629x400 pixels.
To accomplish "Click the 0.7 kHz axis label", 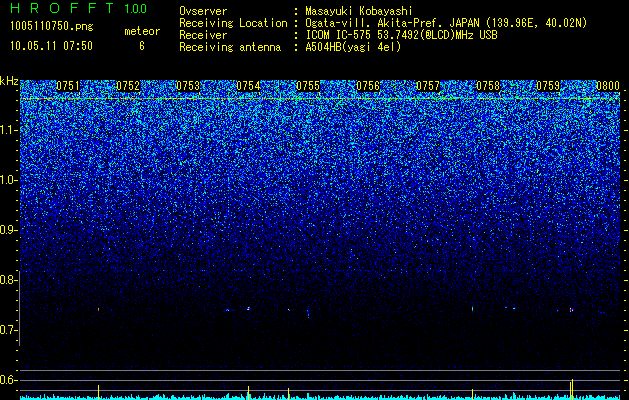I will (9, 330).
